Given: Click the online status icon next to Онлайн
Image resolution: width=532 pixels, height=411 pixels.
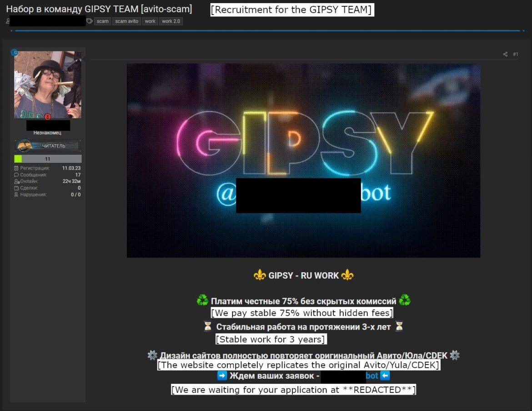Looking at the screenshot, I should point(17,181).
